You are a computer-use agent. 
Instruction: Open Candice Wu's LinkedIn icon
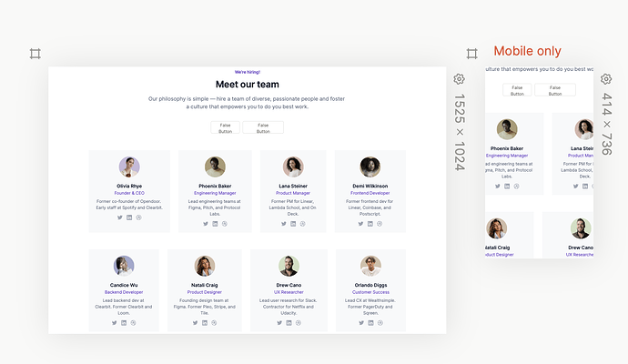[x=124, y=322]
